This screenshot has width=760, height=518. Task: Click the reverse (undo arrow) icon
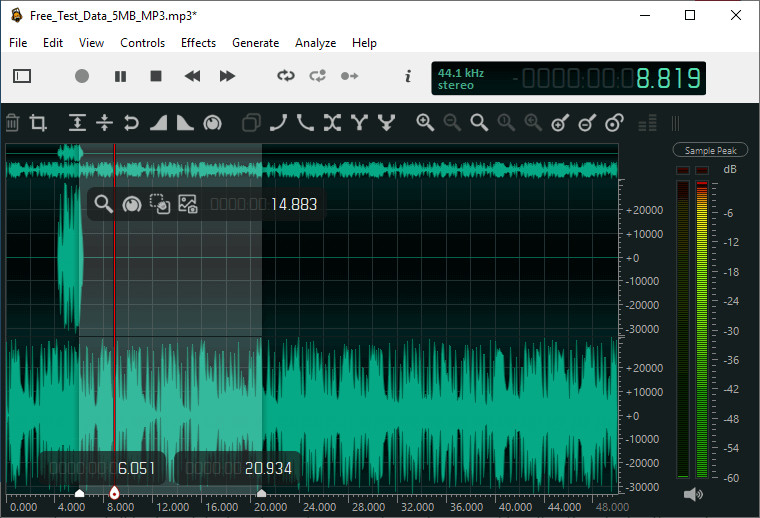(131, 123)
